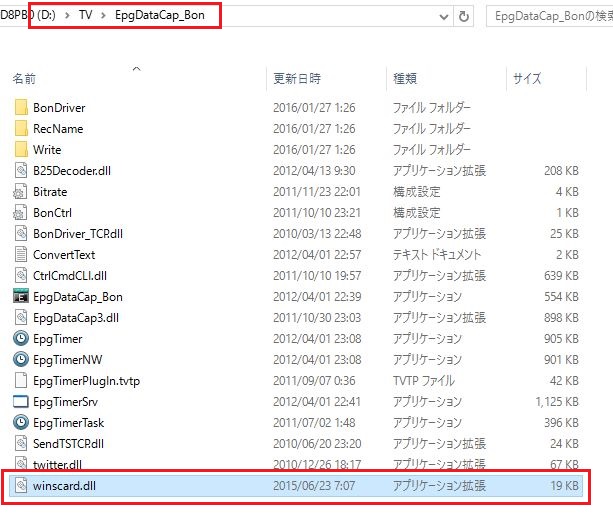Select the winscard.dll file icon
The height and width of the screenshot is (516, 613).
21,486
